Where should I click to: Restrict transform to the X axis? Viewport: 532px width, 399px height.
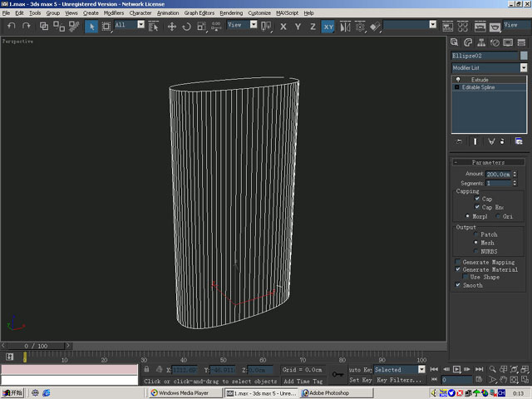[283, 27]
